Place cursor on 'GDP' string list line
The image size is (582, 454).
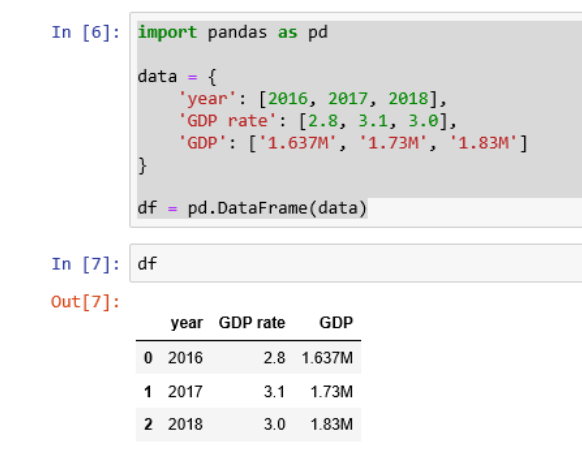(353, 143)
